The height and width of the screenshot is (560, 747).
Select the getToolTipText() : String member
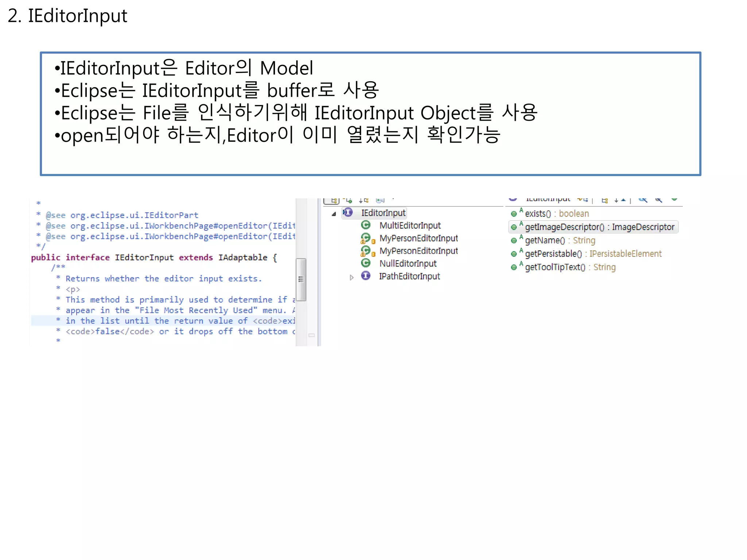pos(570,267)
